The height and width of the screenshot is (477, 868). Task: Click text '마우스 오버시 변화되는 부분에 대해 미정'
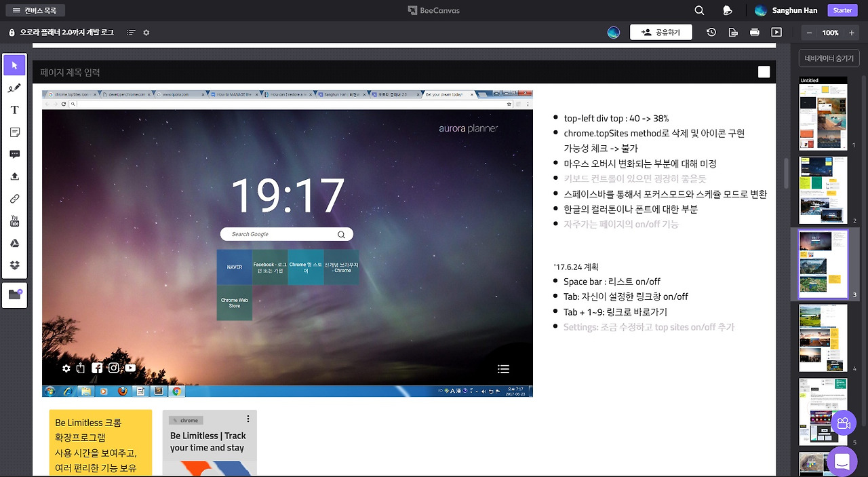pyautogui.click(x=640, y=164)
